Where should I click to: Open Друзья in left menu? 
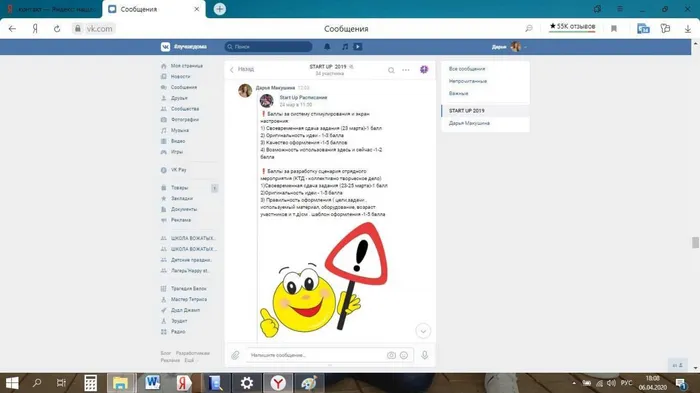[x=179, y=98]
